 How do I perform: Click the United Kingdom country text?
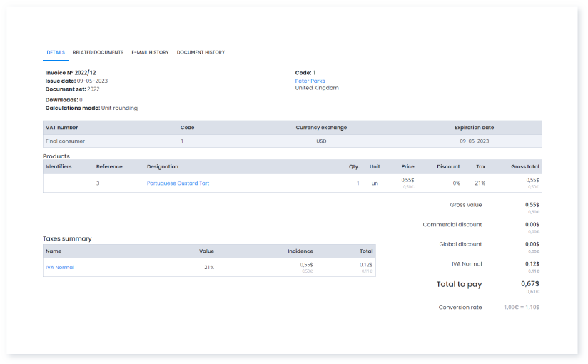(317, 88)
